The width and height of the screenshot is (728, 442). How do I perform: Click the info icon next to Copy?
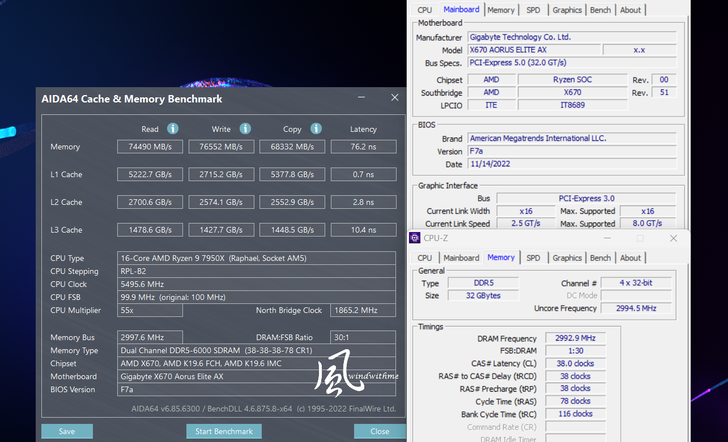pos(316,129)
